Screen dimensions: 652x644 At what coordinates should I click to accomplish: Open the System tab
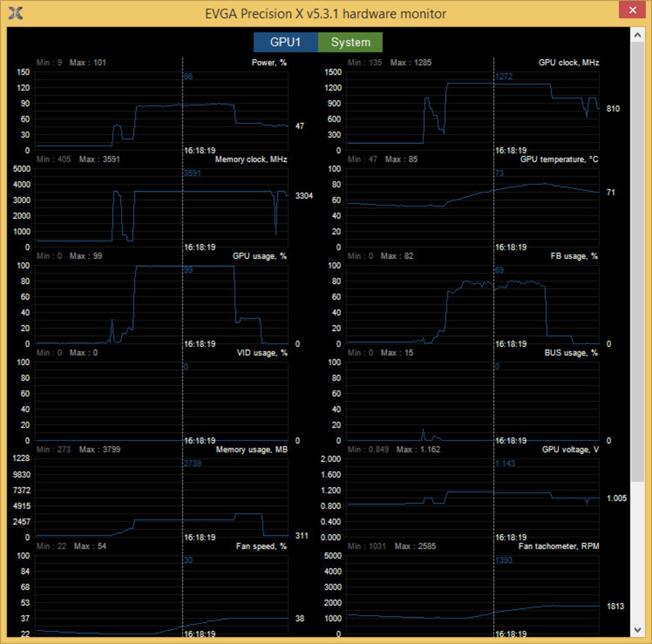(350, 42)
